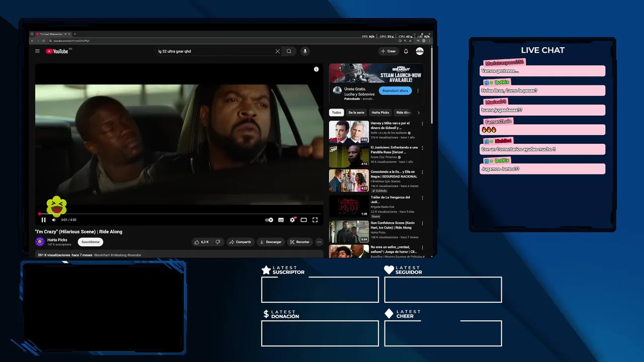The height and width of the screenshot is (362, 644).
Task: Click the Descargar button
Action: 271,242
